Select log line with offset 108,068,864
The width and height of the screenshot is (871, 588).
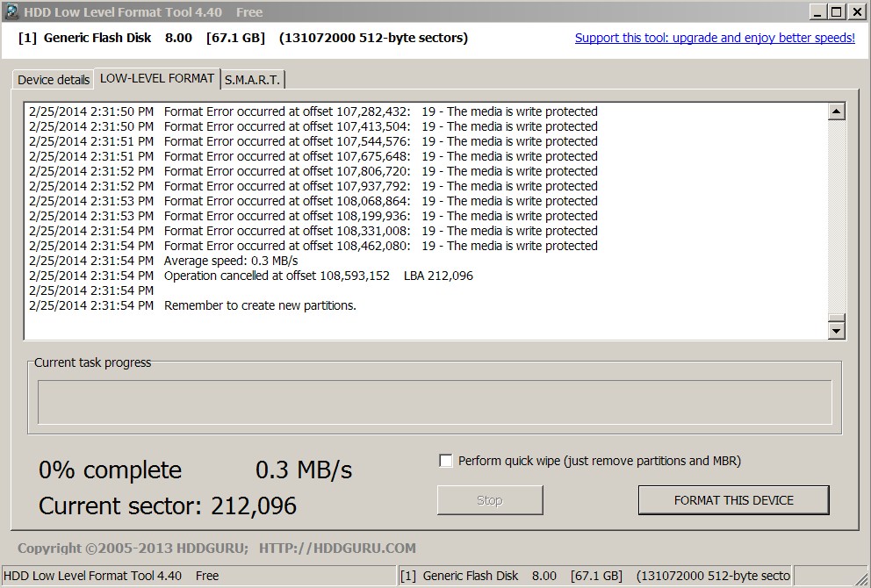pyautogui.click(x=313, y=201)
